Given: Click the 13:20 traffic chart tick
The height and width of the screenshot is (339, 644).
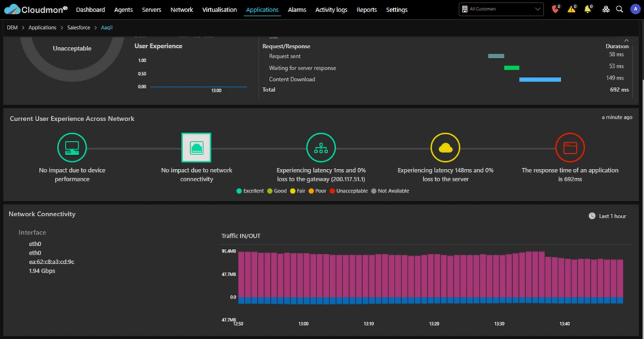Looking at the screenshot, I should 434,324.
